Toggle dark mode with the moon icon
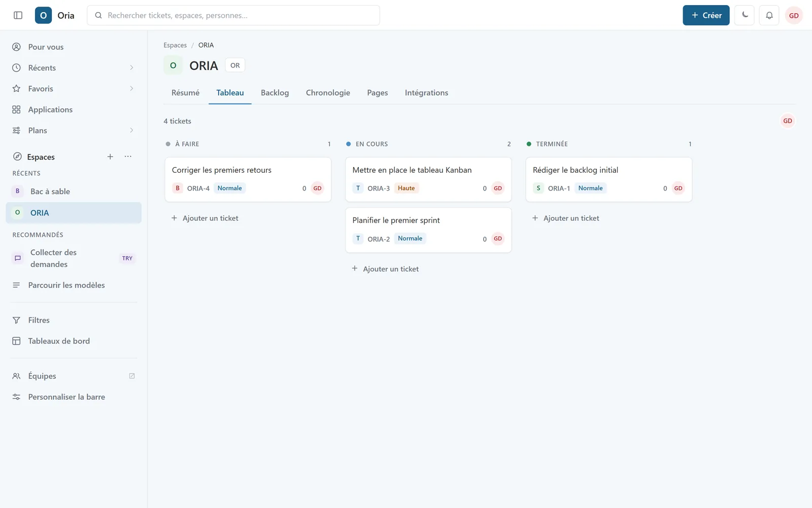This screenshot has height=508, width=812. 745,15
